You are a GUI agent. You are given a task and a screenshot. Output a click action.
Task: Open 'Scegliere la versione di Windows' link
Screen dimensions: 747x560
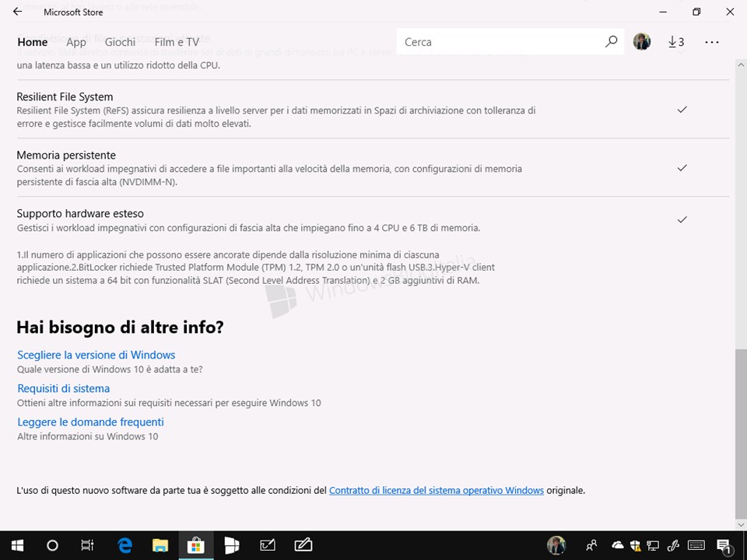click(96, 355)
